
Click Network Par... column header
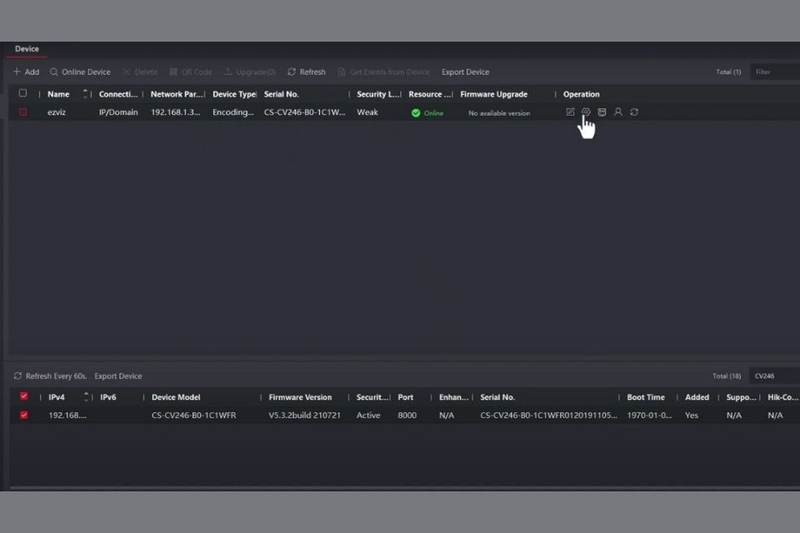coord(177,94)
